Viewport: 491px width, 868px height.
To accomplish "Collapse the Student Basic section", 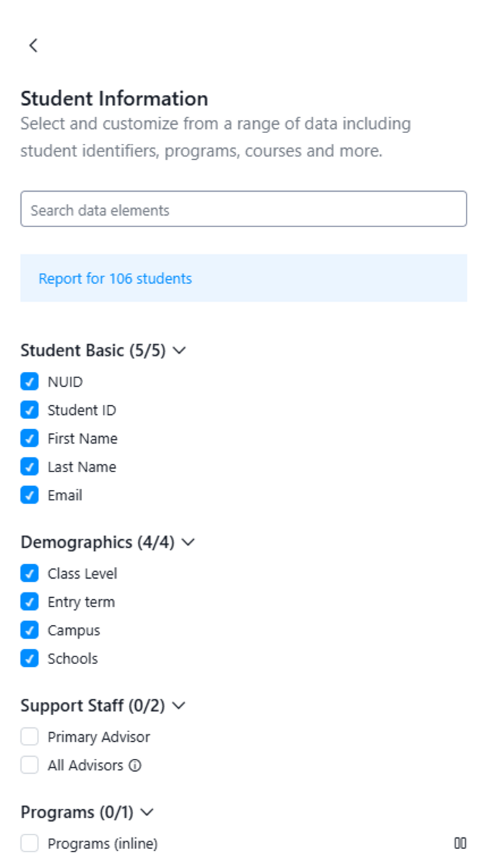I will click(x=179, y=351).
